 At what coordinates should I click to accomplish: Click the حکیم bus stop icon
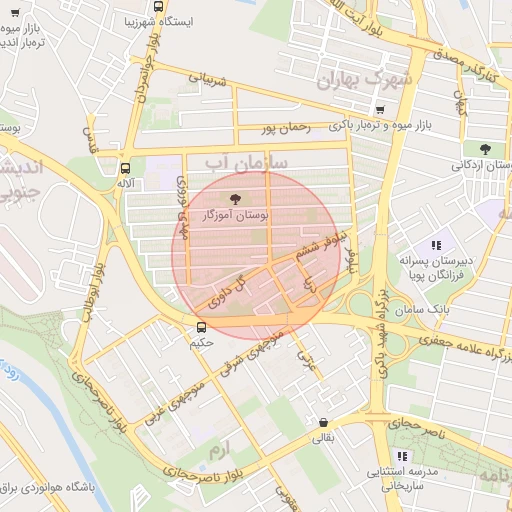[201, 327]
